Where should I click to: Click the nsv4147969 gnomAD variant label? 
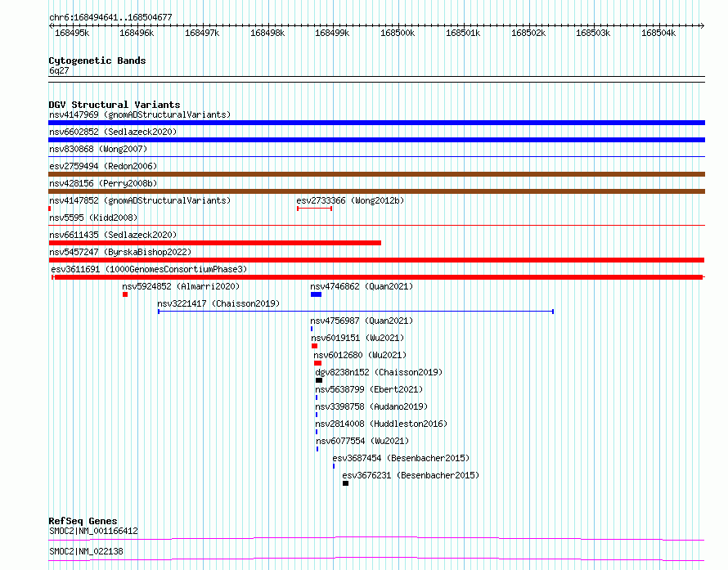click(x=140, y=114)
